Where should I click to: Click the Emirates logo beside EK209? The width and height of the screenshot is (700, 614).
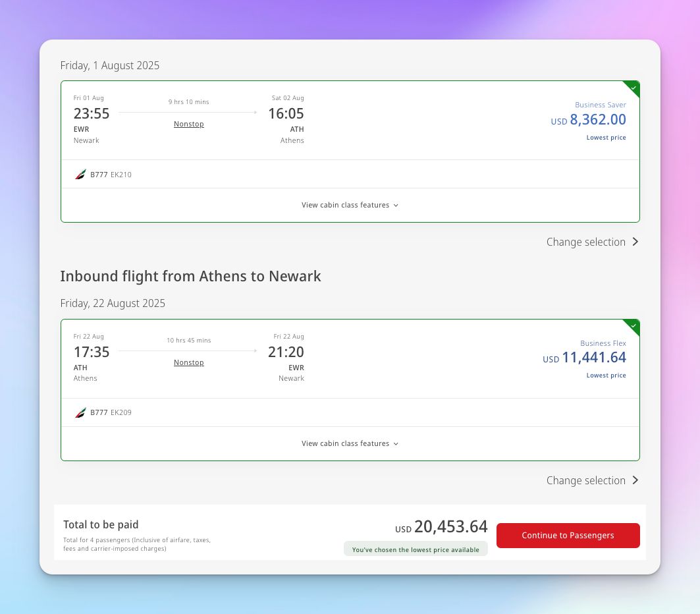tap(80, 412)
